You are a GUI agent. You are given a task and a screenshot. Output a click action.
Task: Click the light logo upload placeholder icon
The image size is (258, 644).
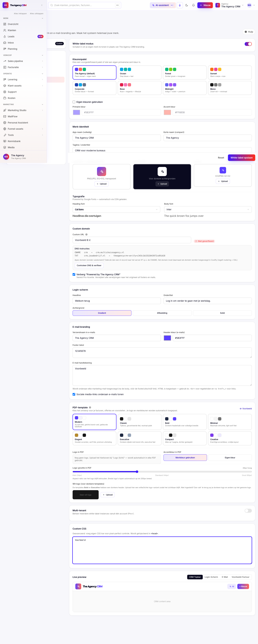point(101,172)
